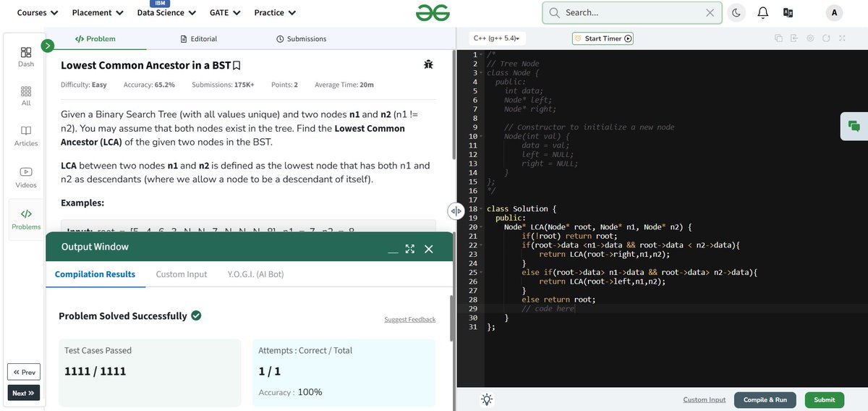
Task: Open the notifications bell
Action: click(762, 12)
